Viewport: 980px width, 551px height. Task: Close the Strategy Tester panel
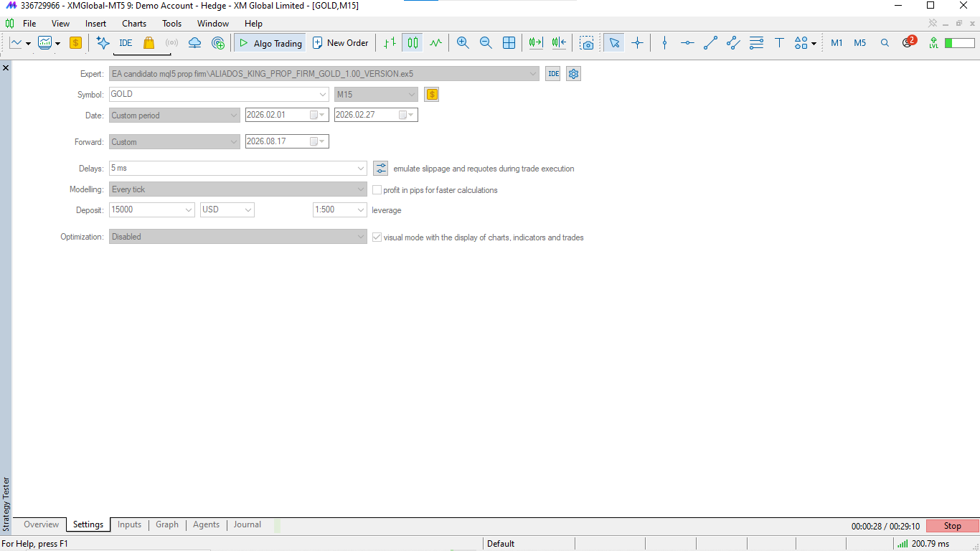pos(6,67)
